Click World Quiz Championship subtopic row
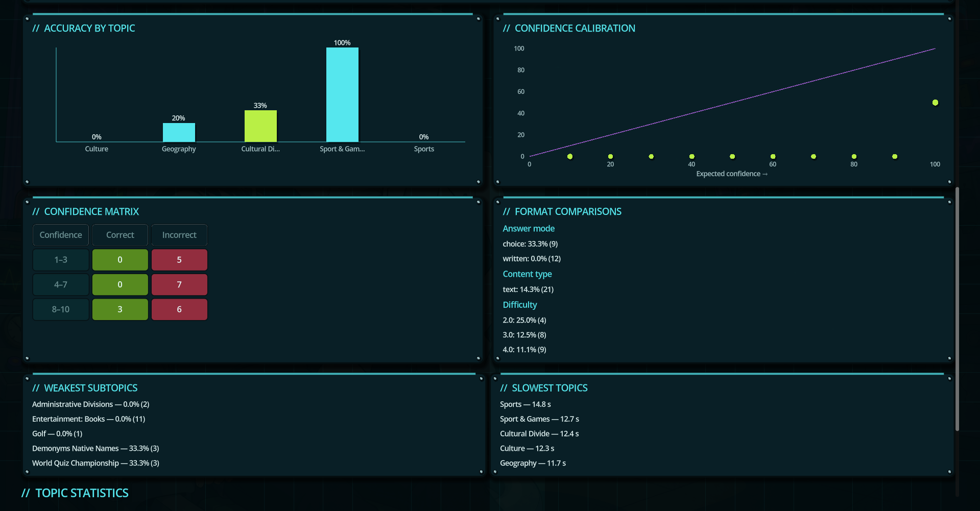This screenshot has height=511, width=980. (95, 463)
